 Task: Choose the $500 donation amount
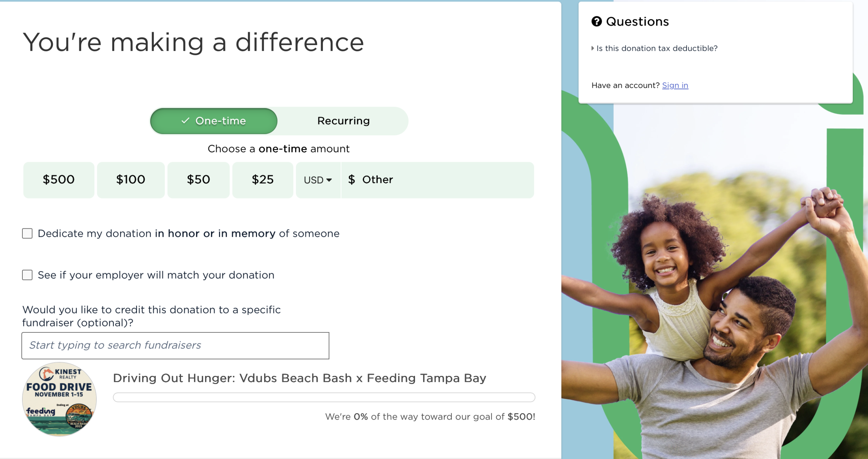coord(59,180)
